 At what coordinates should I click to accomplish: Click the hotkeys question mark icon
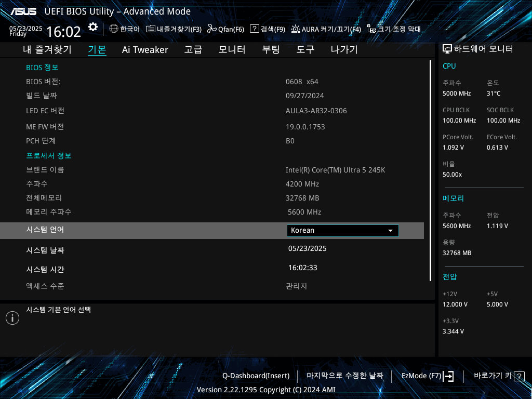(519, 376)
